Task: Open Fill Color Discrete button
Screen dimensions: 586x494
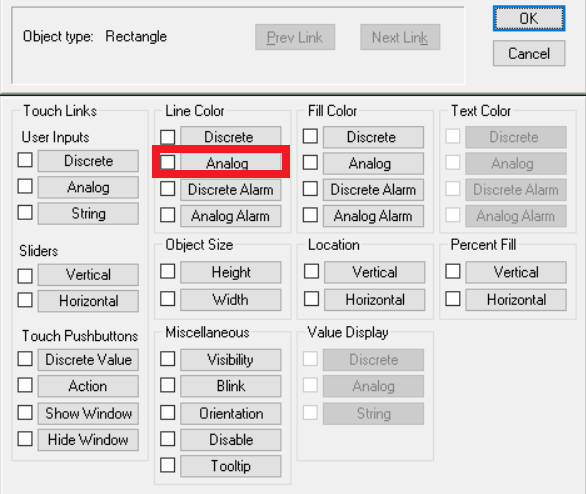Action: 373,137
